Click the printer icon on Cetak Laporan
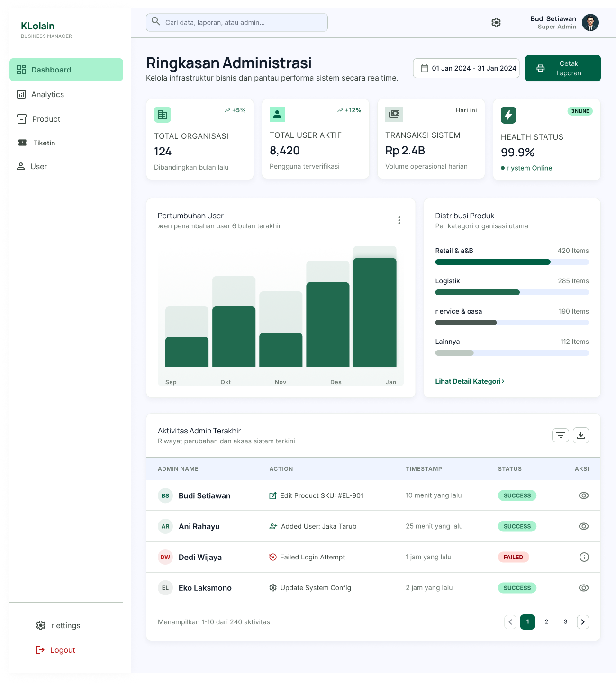 (541, 68)
